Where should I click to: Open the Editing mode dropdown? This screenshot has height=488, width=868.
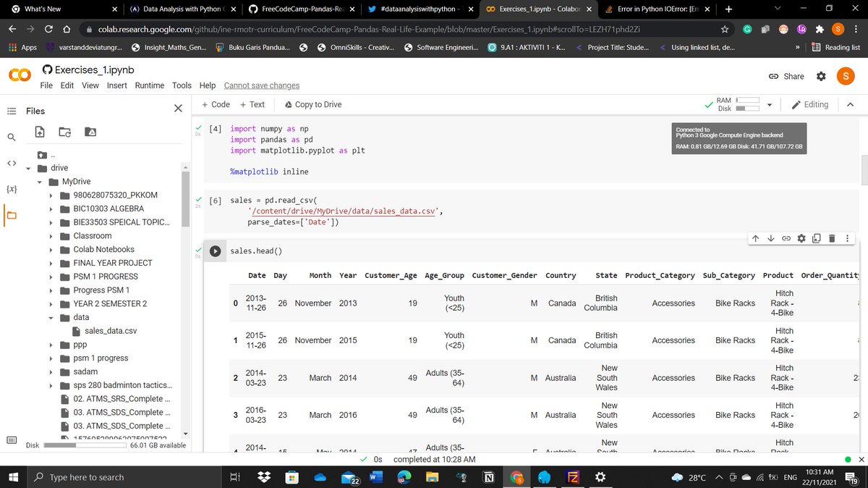pos(810,105)
